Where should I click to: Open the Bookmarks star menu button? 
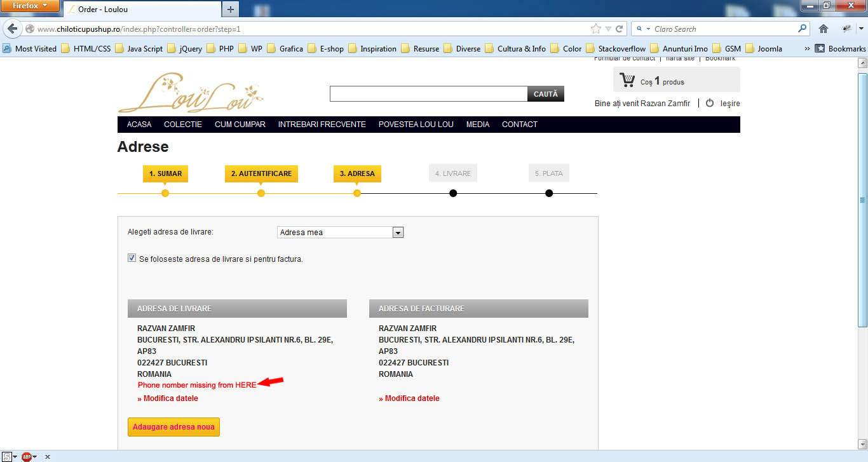pos(840,48)
